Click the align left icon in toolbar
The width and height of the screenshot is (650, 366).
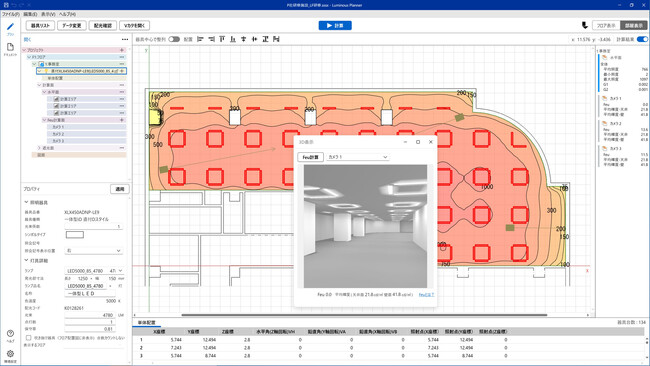click(x=200, y=39)
